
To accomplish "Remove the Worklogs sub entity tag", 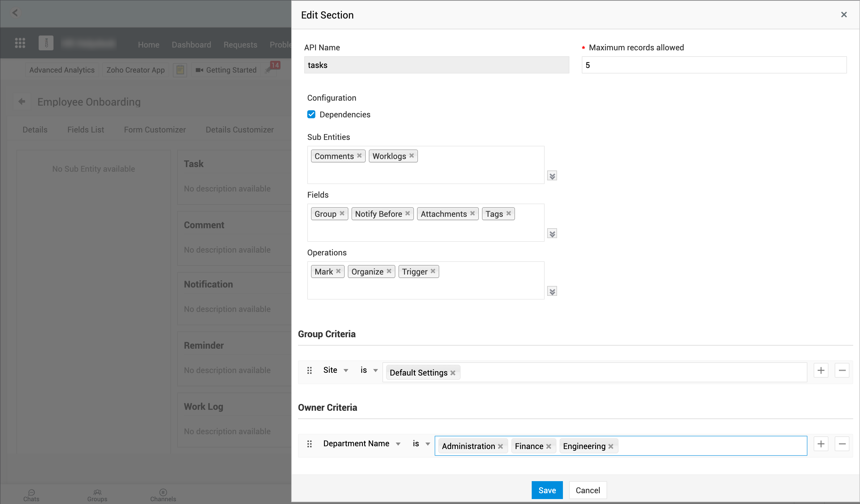I will click(x=411, y=156).
